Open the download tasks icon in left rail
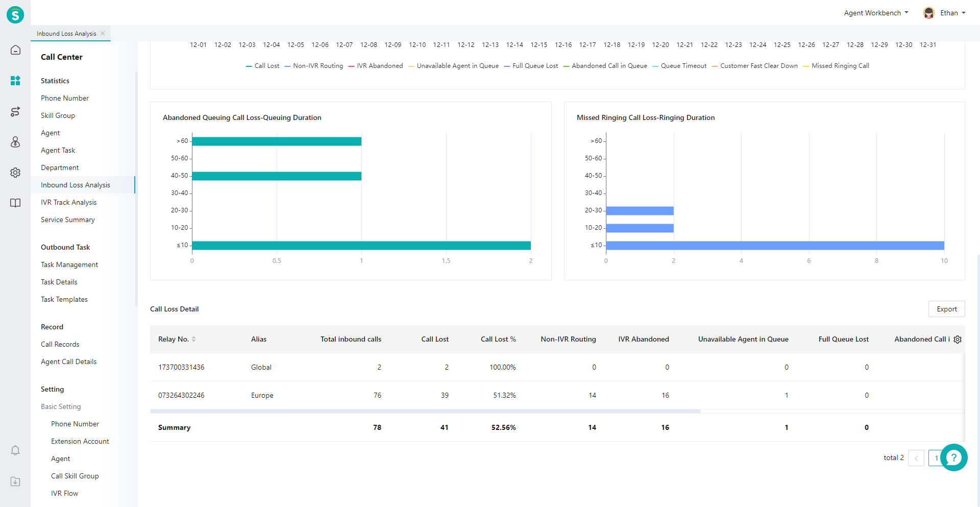 click(x=15, y=481)
